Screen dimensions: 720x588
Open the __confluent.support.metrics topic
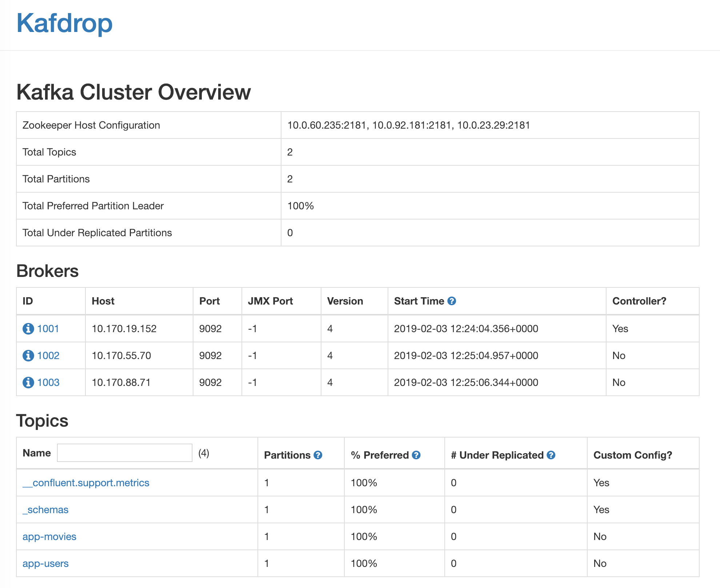[x=86, y=483]
